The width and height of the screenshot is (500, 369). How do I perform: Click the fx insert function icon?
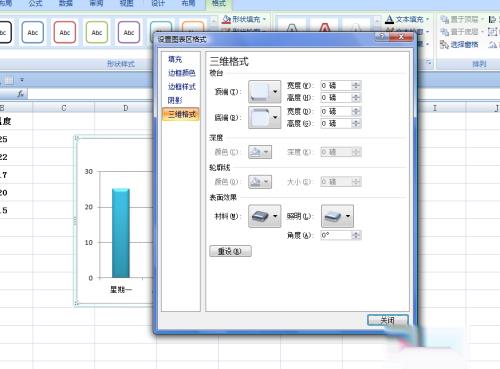point(21,94)
